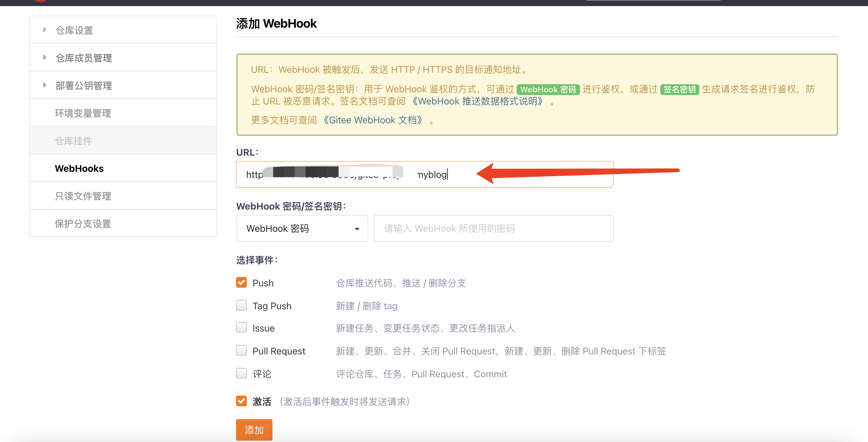This screenshot has width=868, height=442.
Task: Select 仓库挂件 in the sidebar
Action: (x=74, y=141)
